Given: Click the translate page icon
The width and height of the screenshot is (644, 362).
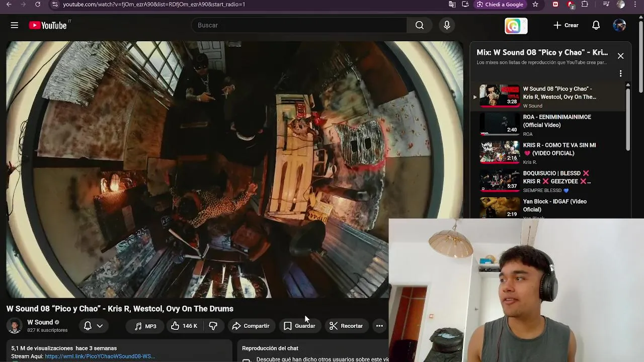Looking at the screenshot, I should point(452,5).
